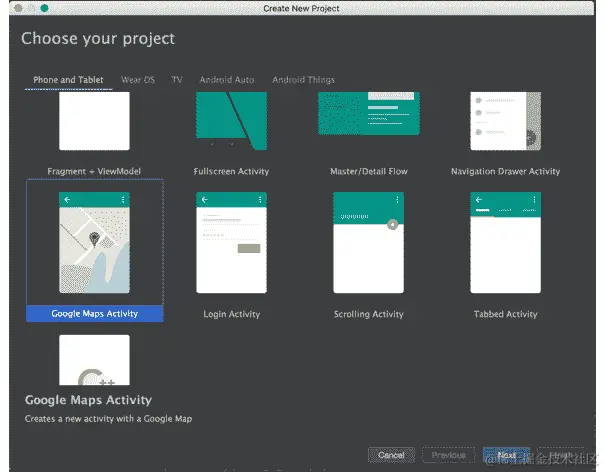Switch to the TV tab

click(177, 80)
